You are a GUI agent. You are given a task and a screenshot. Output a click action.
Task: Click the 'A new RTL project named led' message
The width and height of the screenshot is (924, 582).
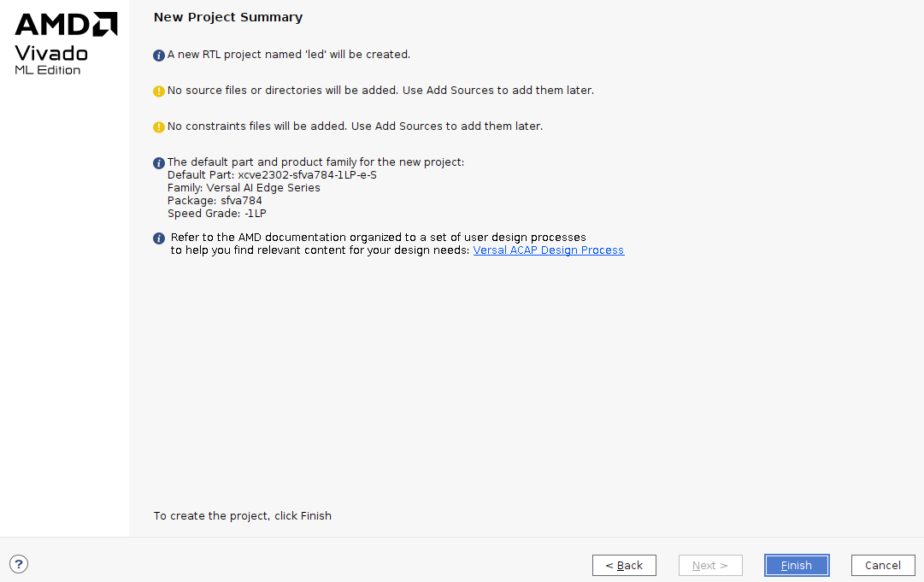[289, 54]
